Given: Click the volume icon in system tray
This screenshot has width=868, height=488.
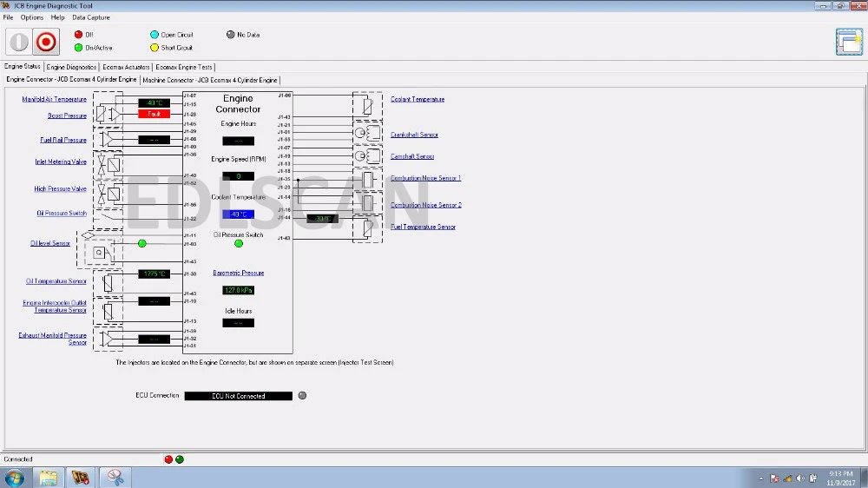Looking at the screenshot, I should click(x=800, y=478).
